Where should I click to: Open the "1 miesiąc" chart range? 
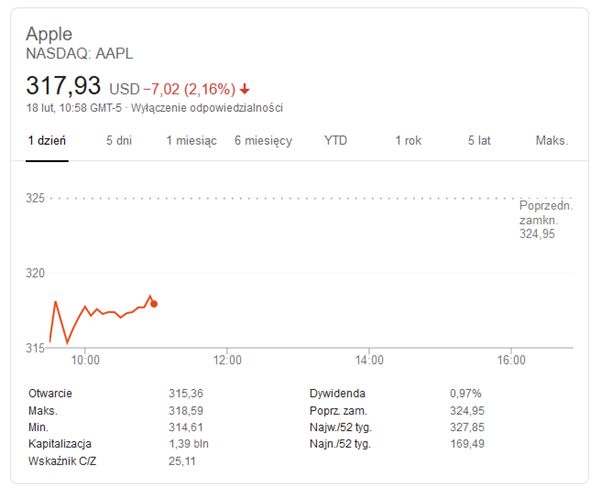[191, 141]
